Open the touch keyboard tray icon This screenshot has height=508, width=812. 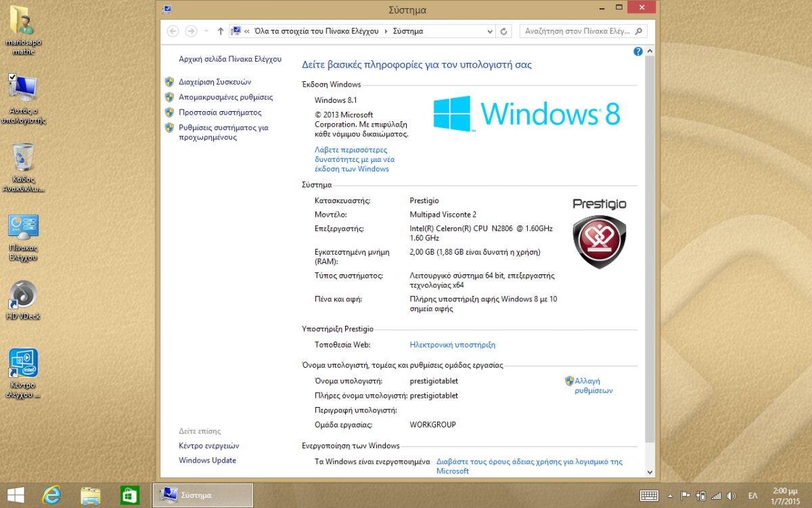pos(650,496)
